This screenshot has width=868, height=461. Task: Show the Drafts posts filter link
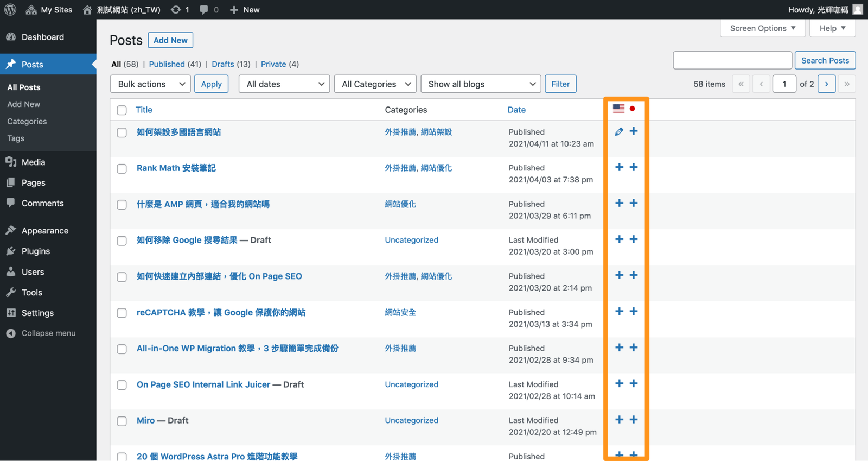(x=222, y=64)
